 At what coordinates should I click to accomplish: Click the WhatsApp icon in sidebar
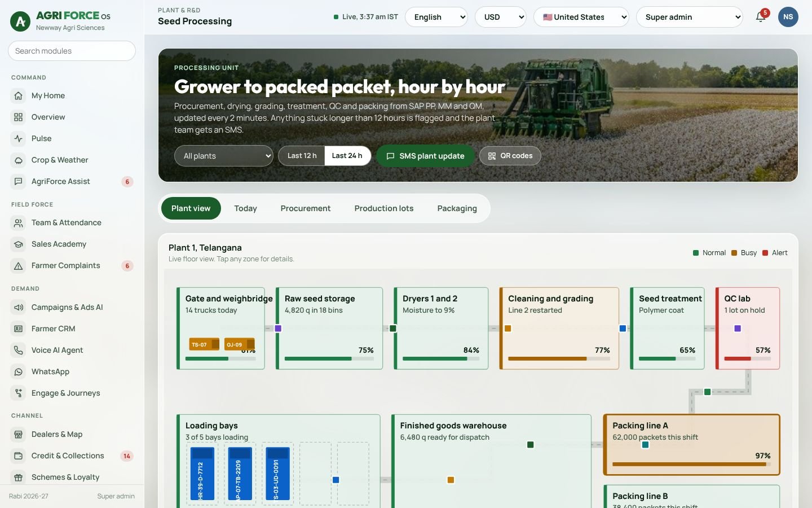click(19, 372)
